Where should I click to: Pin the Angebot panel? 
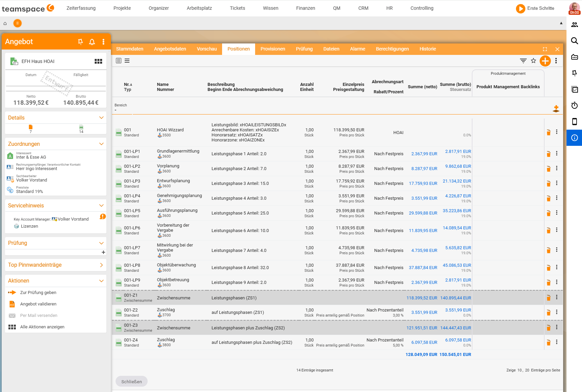coord(80,42)
